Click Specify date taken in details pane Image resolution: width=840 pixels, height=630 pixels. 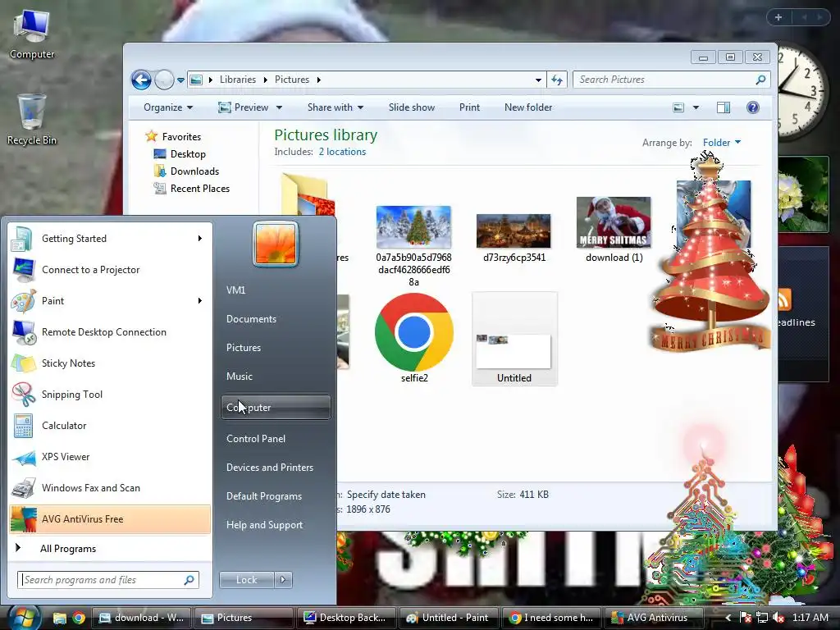(386, 495)
